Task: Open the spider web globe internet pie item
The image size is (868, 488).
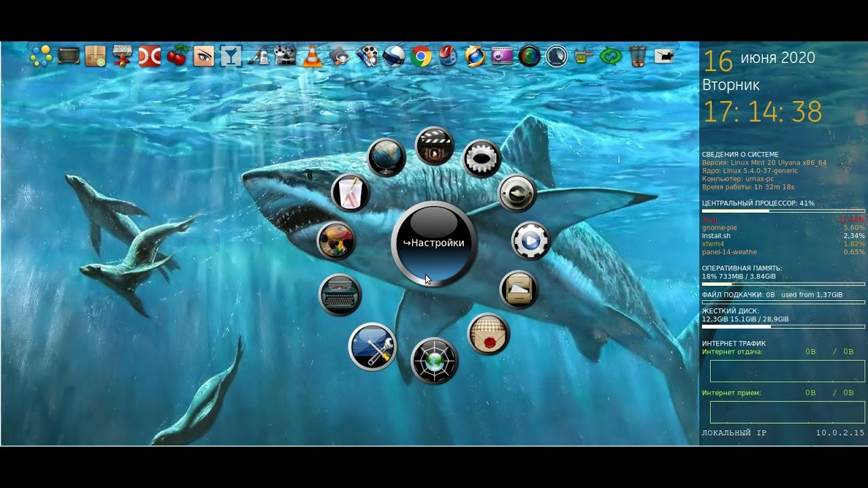Action: tap(435, 361)
